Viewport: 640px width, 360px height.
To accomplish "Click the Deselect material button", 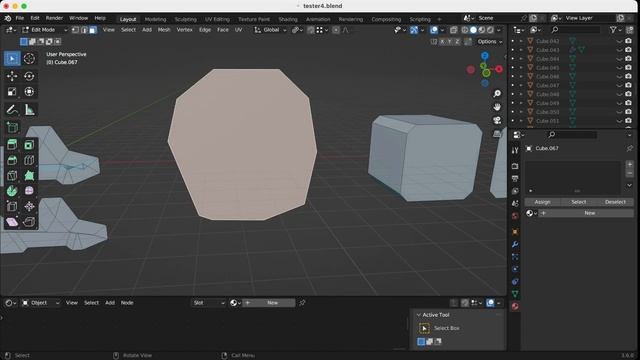I will (x=615, y=202).
